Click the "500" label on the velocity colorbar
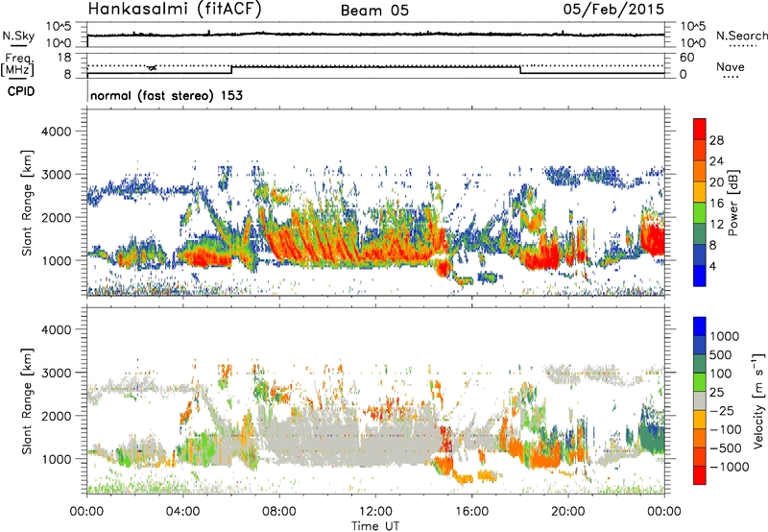The image size is (768, 532). [x=721, y=354]
